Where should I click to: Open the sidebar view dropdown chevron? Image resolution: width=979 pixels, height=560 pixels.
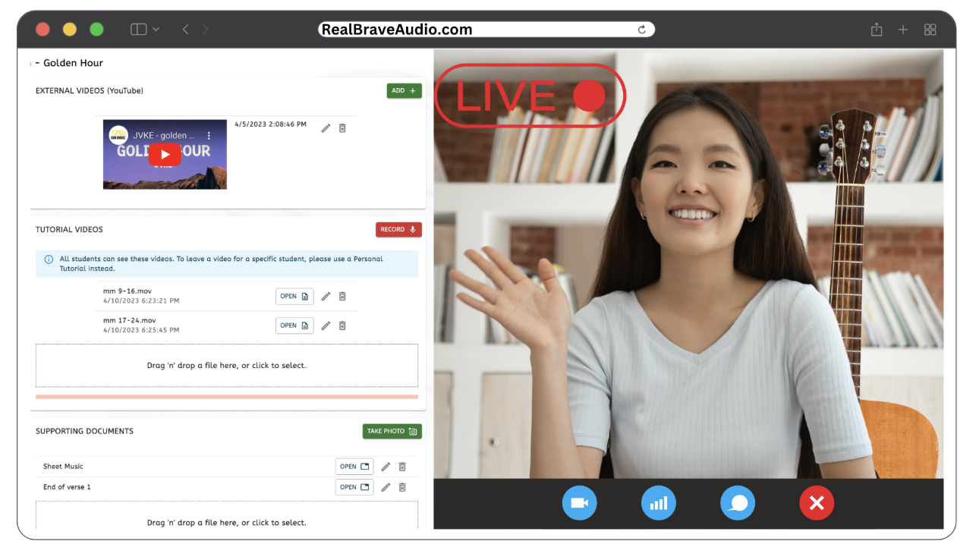pos(155,29)
